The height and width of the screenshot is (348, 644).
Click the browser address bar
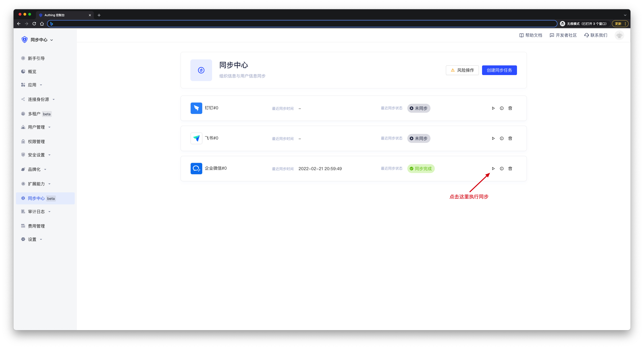click(302, 24)
